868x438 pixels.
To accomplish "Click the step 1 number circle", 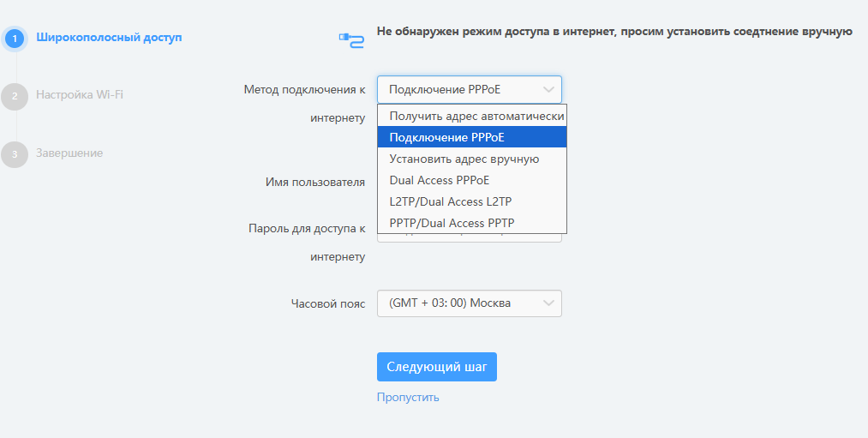I will [15, 39].
